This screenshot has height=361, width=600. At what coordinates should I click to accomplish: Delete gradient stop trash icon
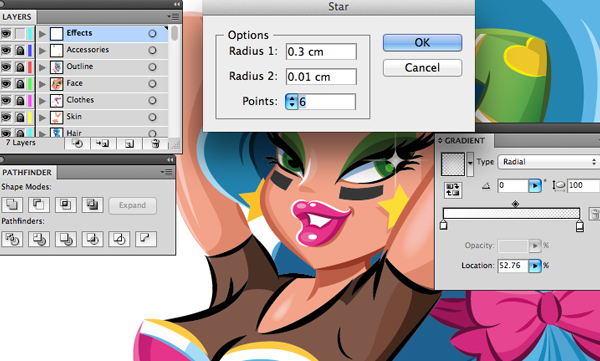(595, 214)
